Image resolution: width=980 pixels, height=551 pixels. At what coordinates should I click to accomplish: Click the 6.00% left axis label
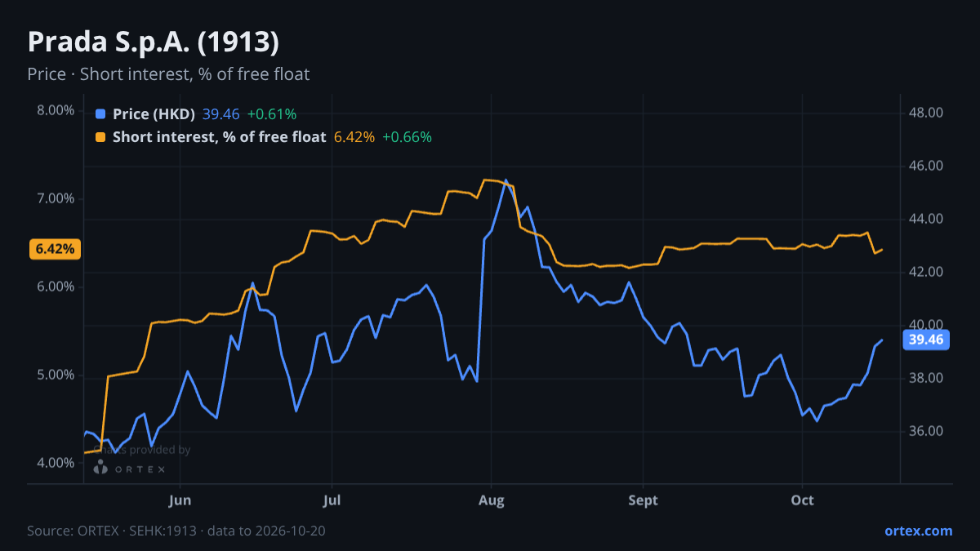pyautogui.click(x=56, y=287)
